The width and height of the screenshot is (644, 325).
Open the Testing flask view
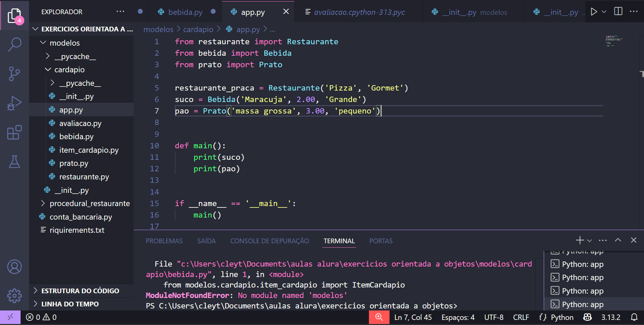[15, 162]
